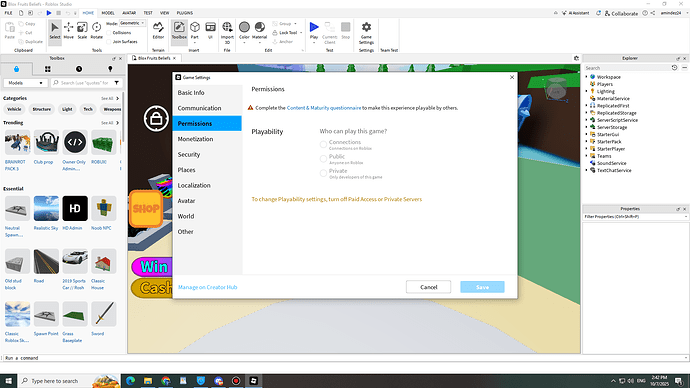Open Toolbox search filter funnel
Image resolution: width=690 pixels, height=388 pixels.
pos(117,83)
